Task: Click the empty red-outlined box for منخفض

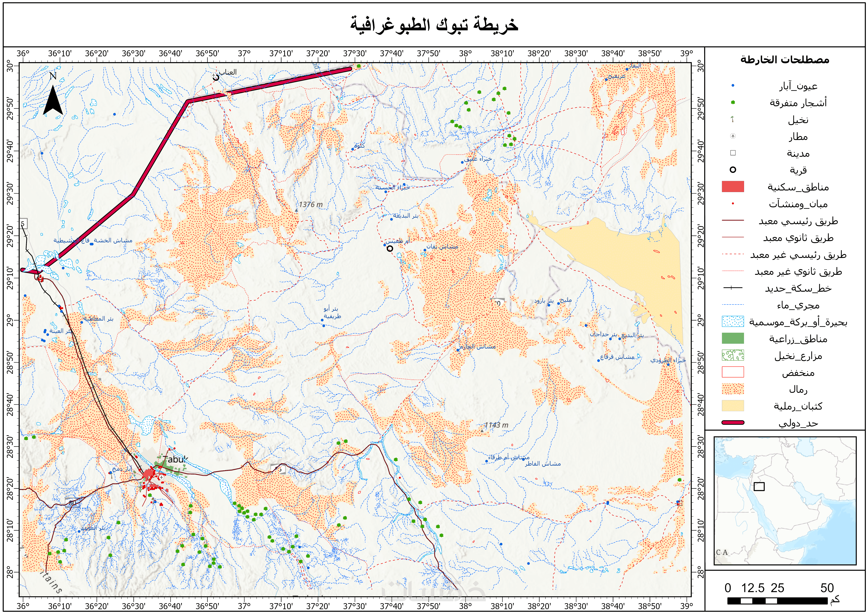Action: (x=733, y=372)
